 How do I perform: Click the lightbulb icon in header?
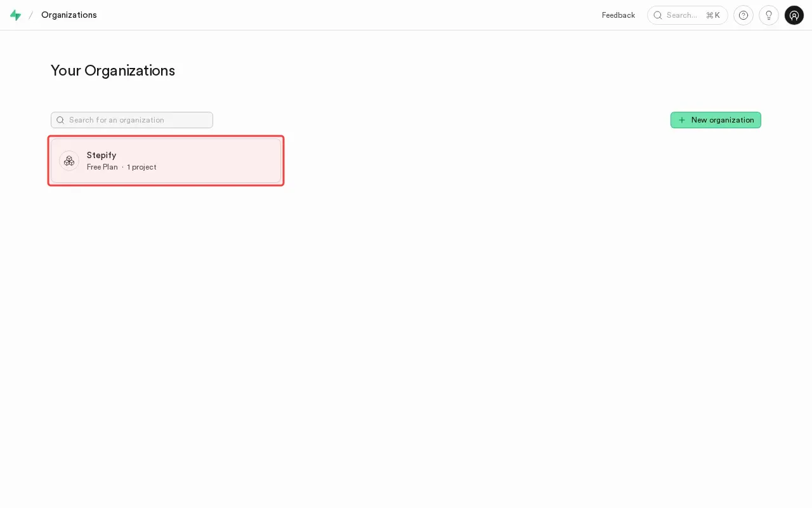coord(769,15)
